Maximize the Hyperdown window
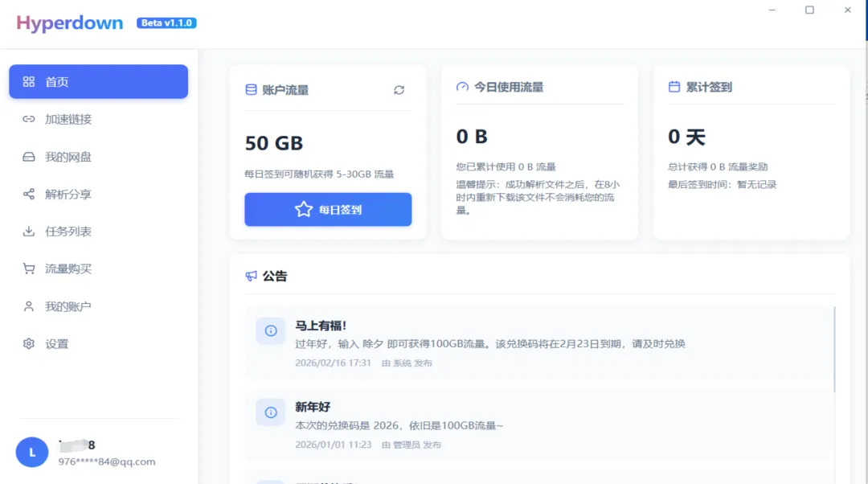Image resolution: width=868 pixels, height=484 pixels. tap(809, 10)
